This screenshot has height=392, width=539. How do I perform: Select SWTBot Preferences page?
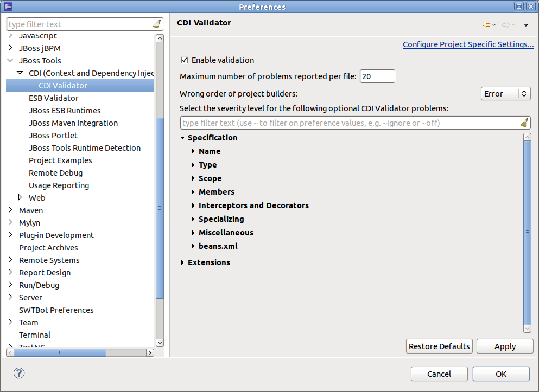click(56, 310)
